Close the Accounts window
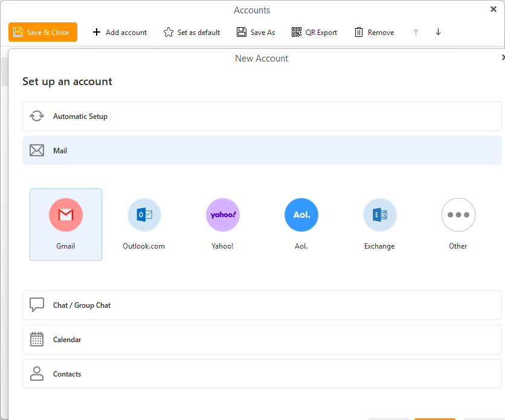The height and width of the screenshot is (420, 505). [x=493, y=9]
